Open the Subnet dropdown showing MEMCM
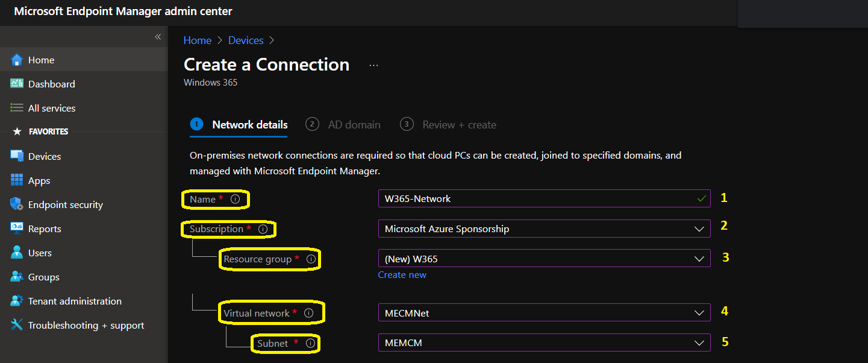This screenshot has width=868, height=363. pyautogui.click(x=545, y=342)
